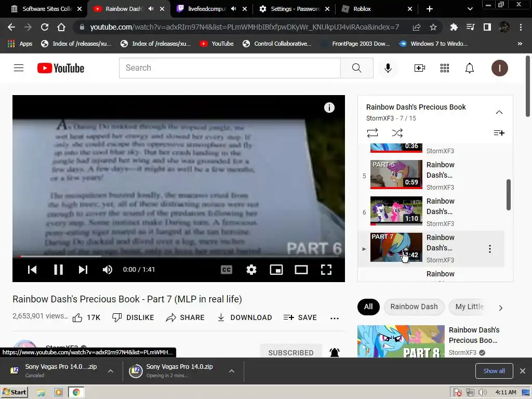The height and width of the screenshot is (399, 532).
Task: Toggle theater mode
Action: click(x=301, y=270)
